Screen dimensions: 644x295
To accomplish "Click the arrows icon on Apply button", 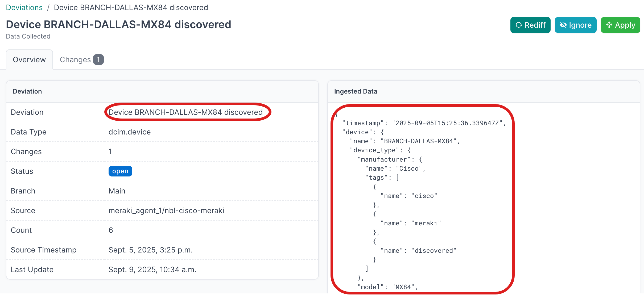I will pos(609,25).
